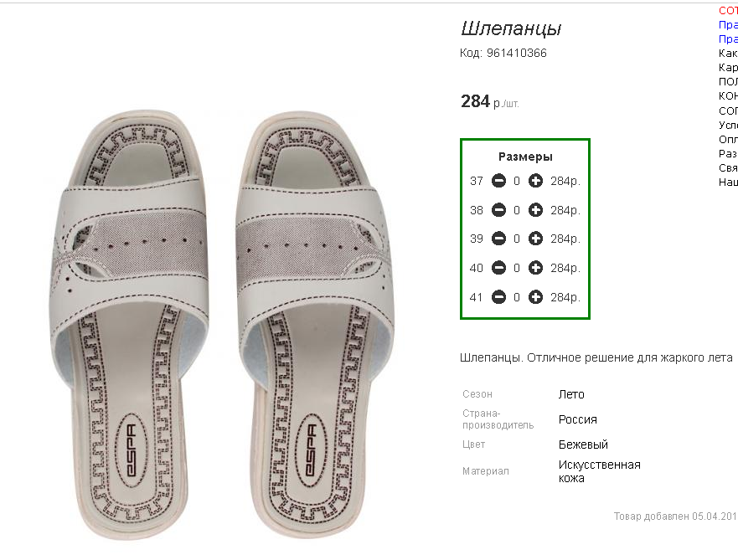Click plus icon for size 39

pos(535,239)
